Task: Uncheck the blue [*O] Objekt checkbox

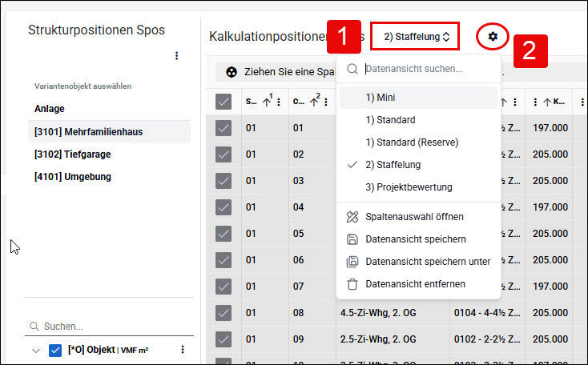Action: pos(55,350)
